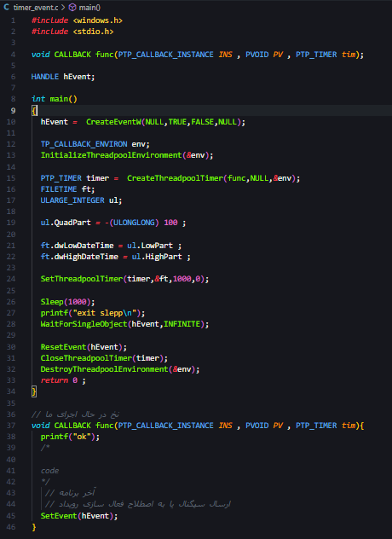
Task: Click the closing brace on line 46
Action: coord(34,527)
